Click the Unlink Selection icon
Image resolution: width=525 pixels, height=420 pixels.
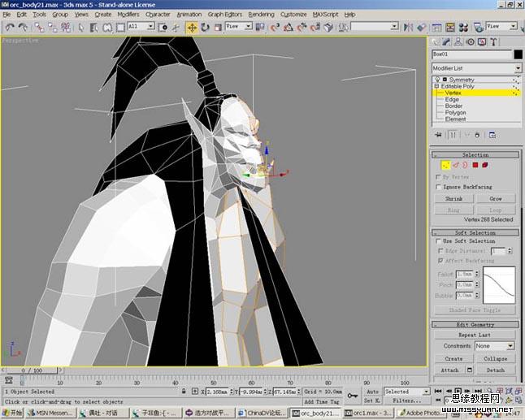point(53,28)
